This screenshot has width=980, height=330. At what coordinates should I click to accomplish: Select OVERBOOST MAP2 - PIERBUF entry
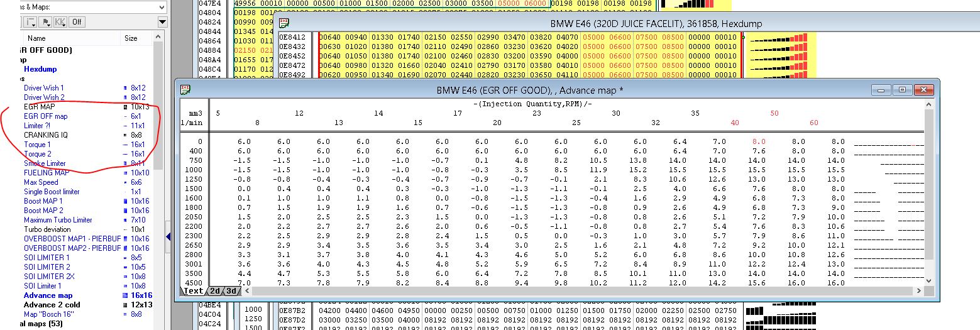72,248
